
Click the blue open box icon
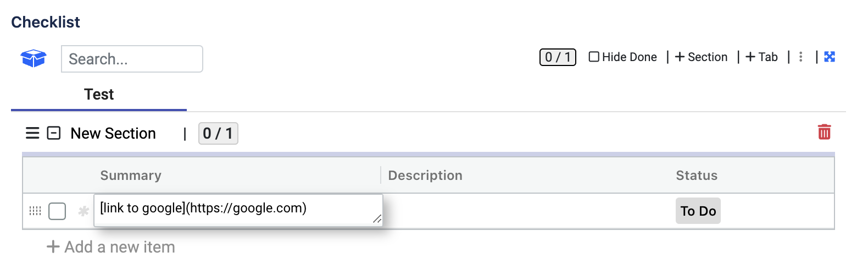33,58
